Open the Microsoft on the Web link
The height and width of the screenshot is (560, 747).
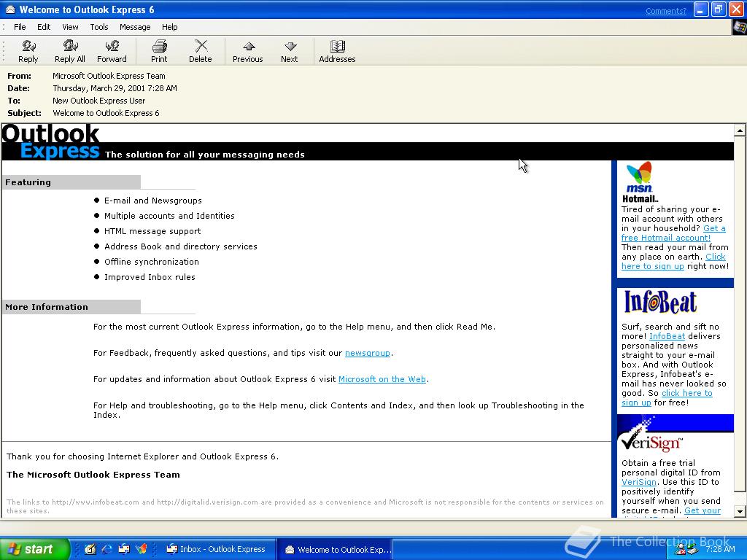click(x=382, y=379)
